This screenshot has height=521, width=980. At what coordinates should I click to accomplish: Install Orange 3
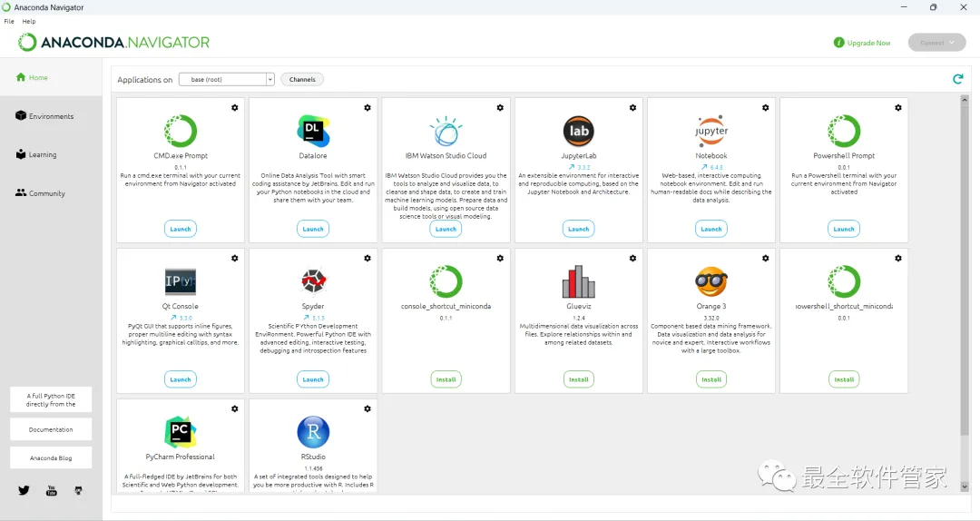click(711, 379)
